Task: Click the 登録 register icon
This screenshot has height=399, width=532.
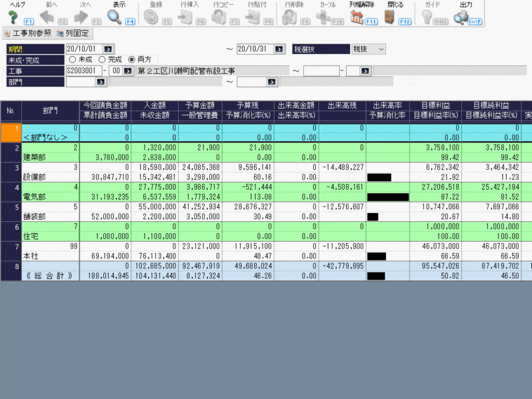Action: [x=151, y=17]
